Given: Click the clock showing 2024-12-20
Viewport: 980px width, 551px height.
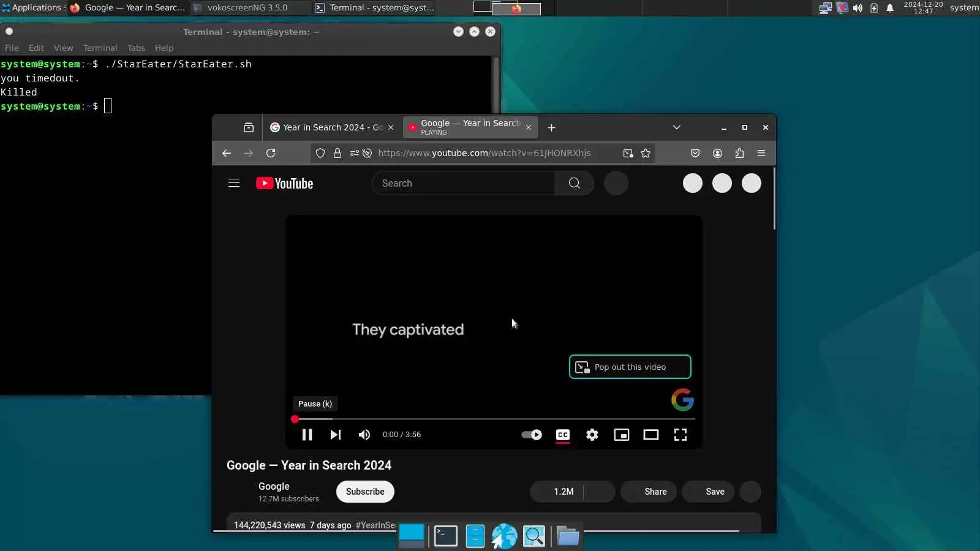Looking at the screenshot, I should coord(923,8).
